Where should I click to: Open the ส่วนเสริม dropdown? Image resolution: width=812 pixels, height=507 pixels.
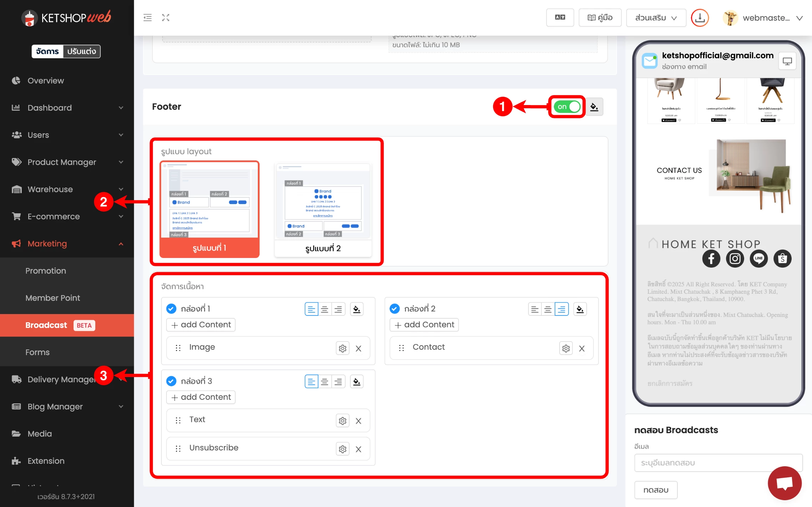(x=656, y=18)
